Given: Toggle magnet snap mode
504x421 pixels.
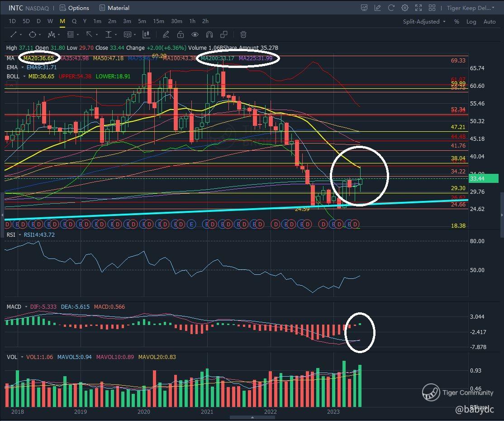Looking at the screenshot, I should coord(209,34).
